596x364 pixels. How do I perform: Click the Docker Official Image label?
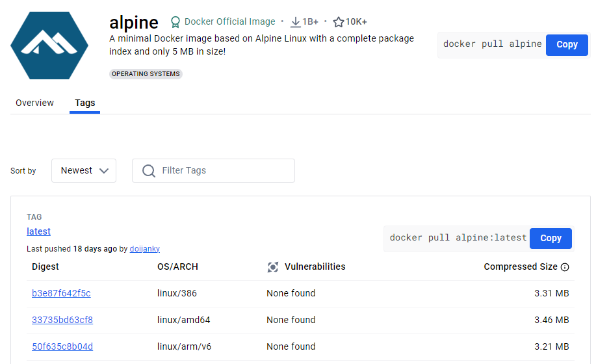click(229, 21)
